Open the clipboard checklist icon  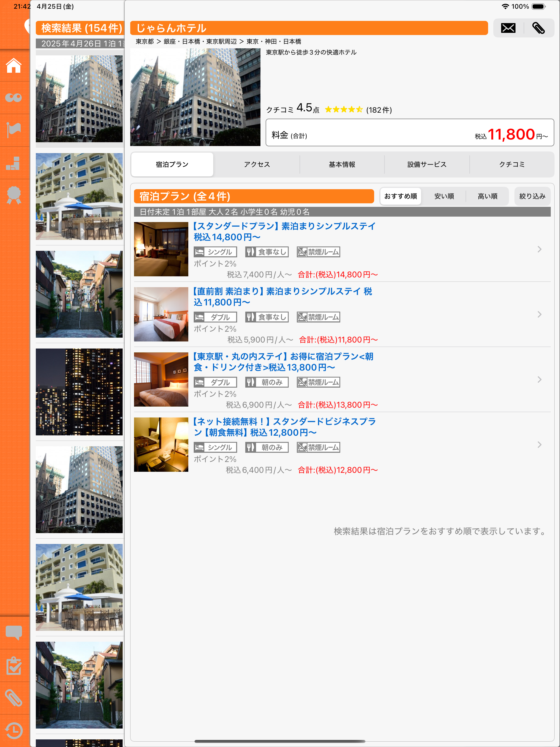click(14, 665)
